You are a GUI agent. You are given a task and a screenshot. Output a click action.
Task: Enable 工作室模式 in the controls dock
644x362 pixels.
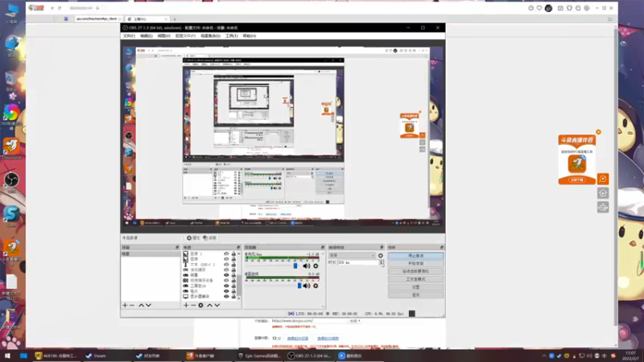pyautogui.click(x=415, y=279)
